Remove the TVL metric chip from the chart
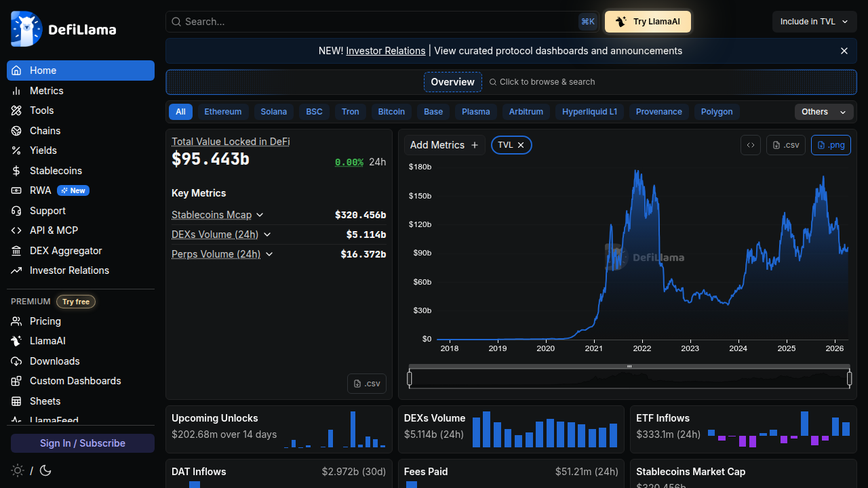The width and height of the screenshot is (868, 488). point(521,144)
